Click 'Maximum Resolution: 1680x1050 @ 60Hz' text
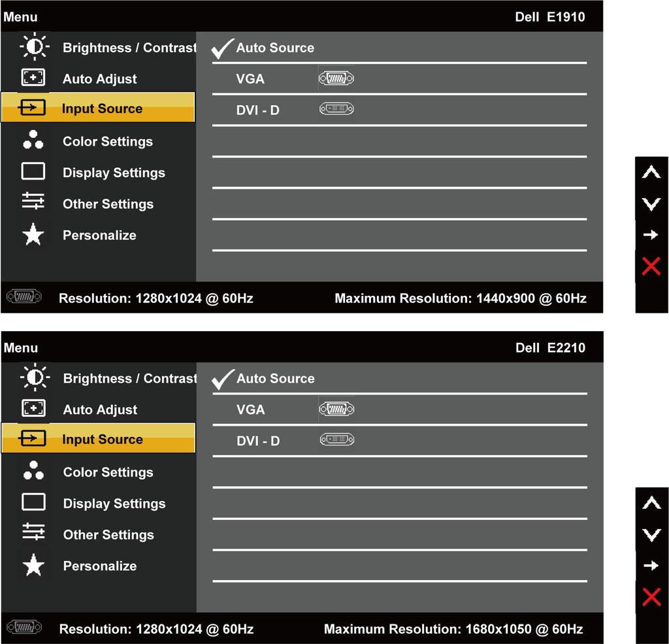The width and height of the screenshot is (669, 644). (453, 629)
